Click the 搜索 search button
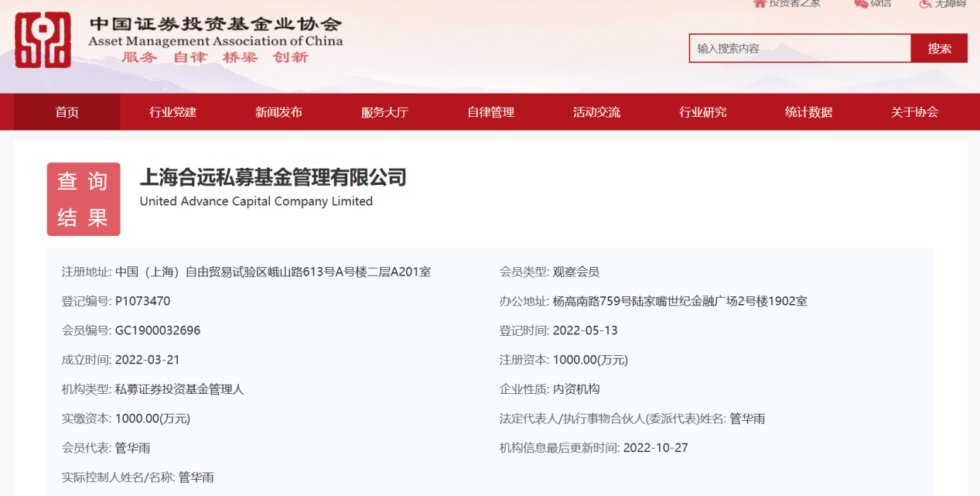Screen dimensions: 980x496 tap(939, 48)
